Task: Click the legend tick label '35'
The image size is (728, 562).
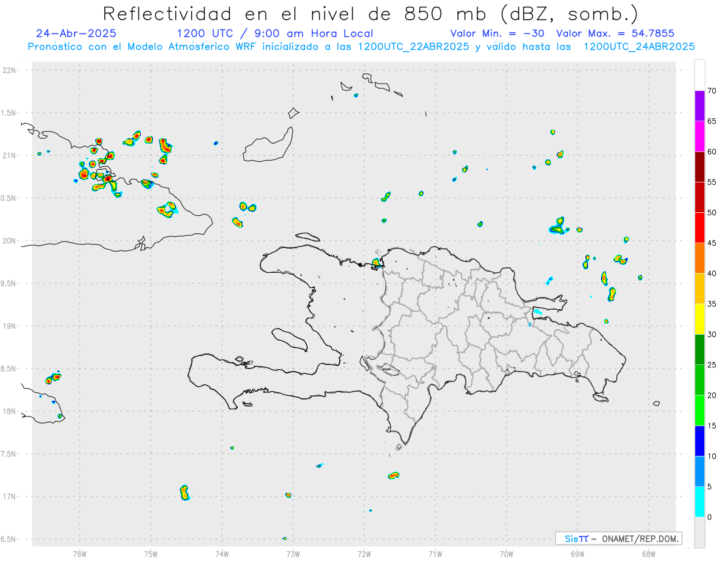Action: click(x=712, y=304)
